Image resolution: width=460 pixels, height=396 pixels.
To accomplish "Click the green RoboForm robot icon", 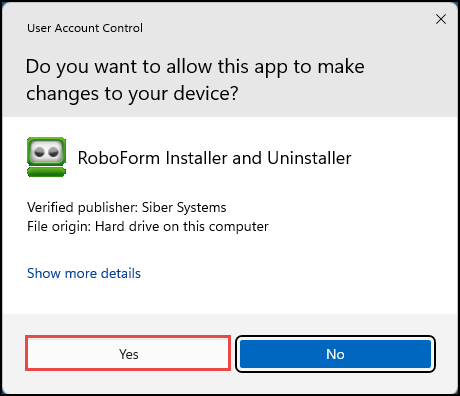I will click(x=46, y=157).
